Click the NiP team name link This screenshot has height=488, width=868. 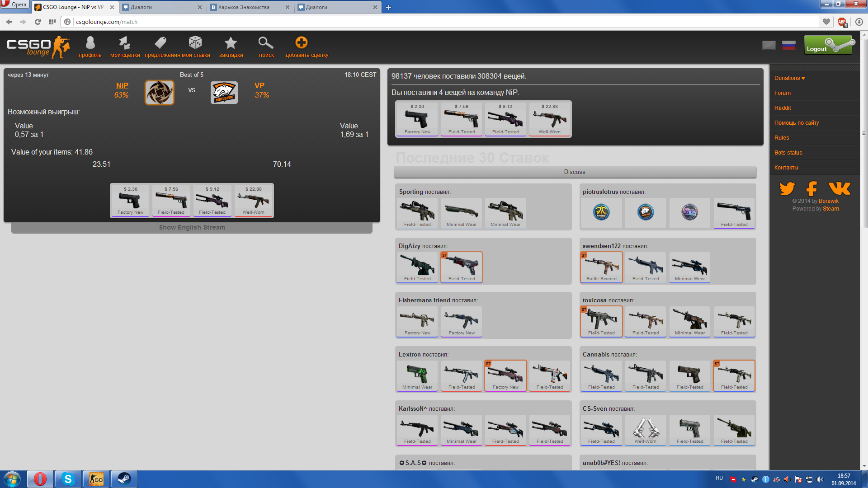(122, 85)
